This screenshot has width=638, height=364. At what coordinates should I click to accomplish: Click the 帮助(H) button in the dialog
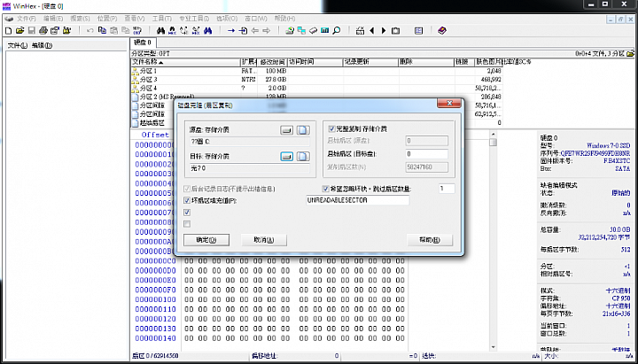click(429, 239)
